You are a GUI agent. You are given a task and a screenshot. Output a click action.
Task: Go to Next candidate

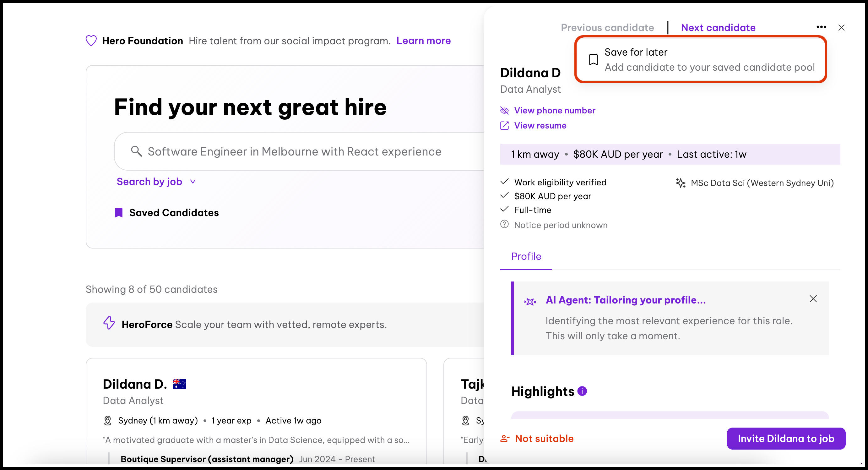click(718, 28)
